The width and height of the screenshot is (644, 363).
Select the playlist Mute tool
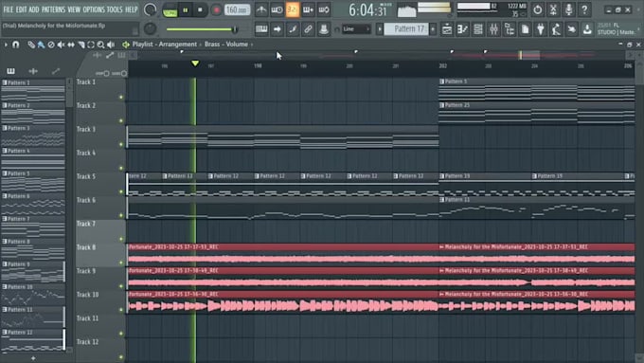(61, 45)
